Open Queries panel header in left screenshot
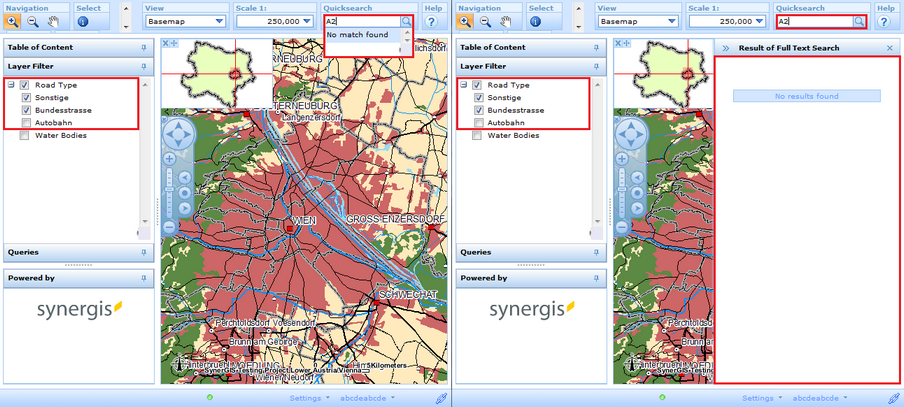The width and height of the screenshot is (904, 407). [79, 253]
